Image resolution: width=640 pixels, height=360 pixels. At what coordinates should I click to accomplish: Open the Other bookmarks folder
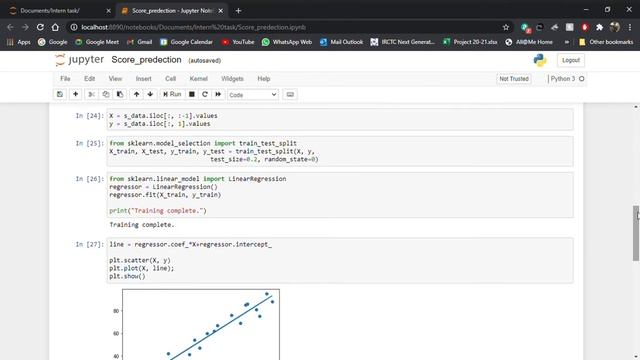(x=606, y=42)
